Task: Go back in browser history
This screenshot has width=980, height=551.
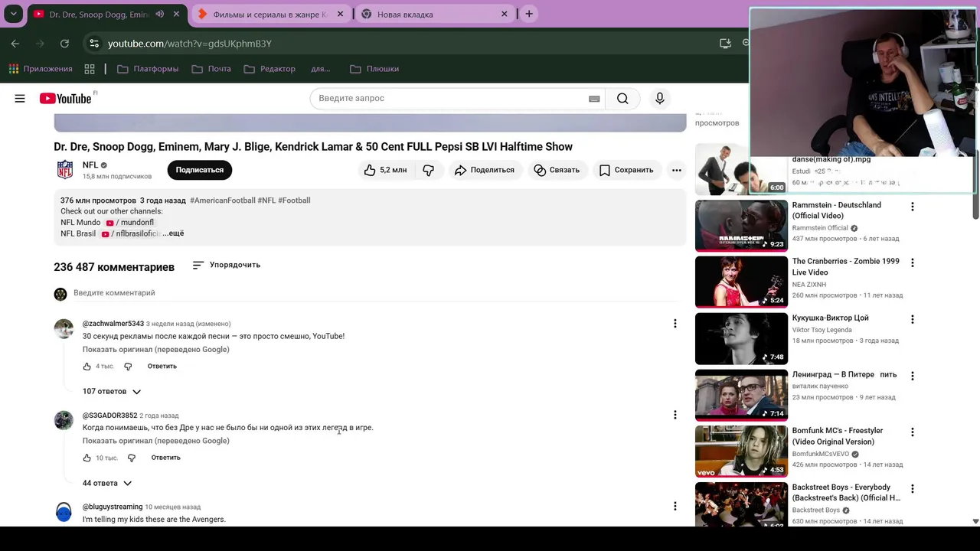Action: [x=15, y=44]
